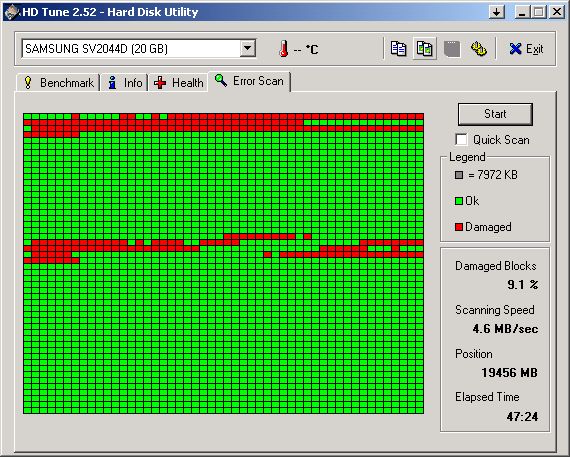This screenshot has height=457, width=570.
Task: Click the Start button
Action: point(495,114)
